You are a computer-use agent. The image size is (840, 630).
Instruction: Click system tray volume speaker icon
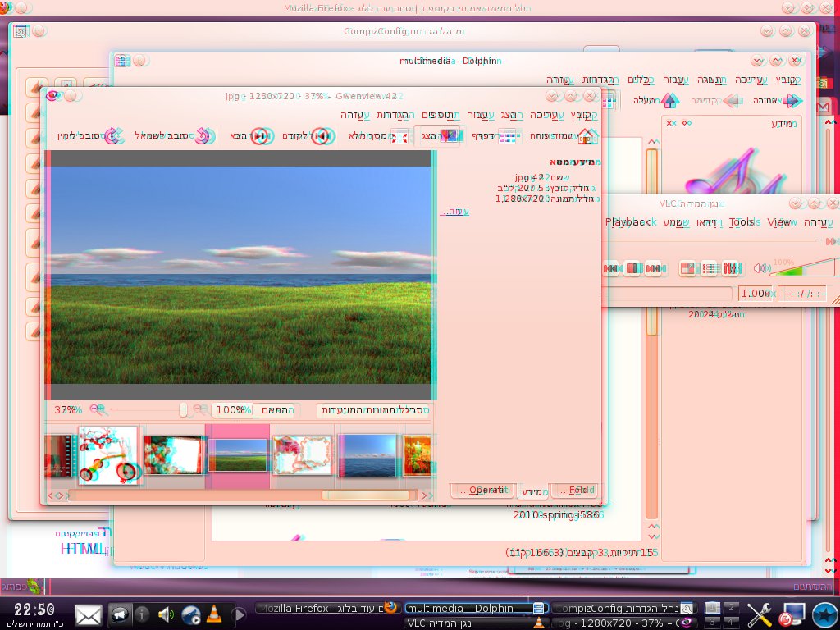pos(166,614)
